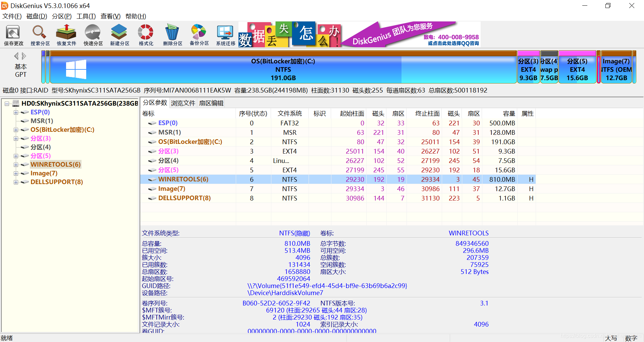644x342 pixels.
Task: Open the 磁盘(D) menu
Action: point(37,16)
